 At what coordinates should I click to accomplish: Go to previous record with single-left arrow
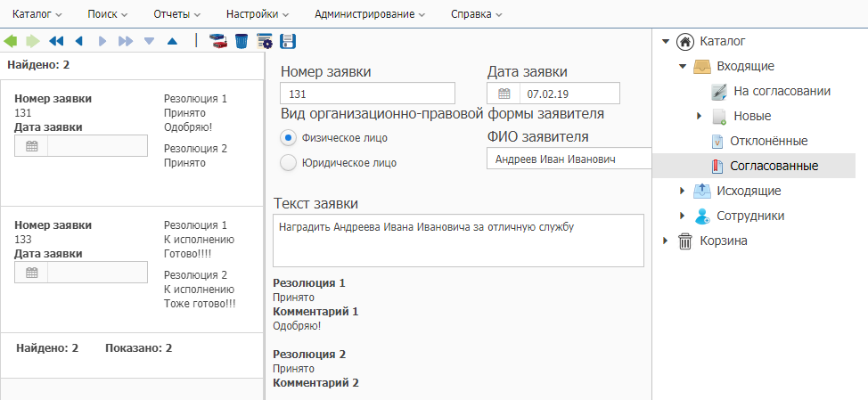pyautogui.click(x=78, y=41)
